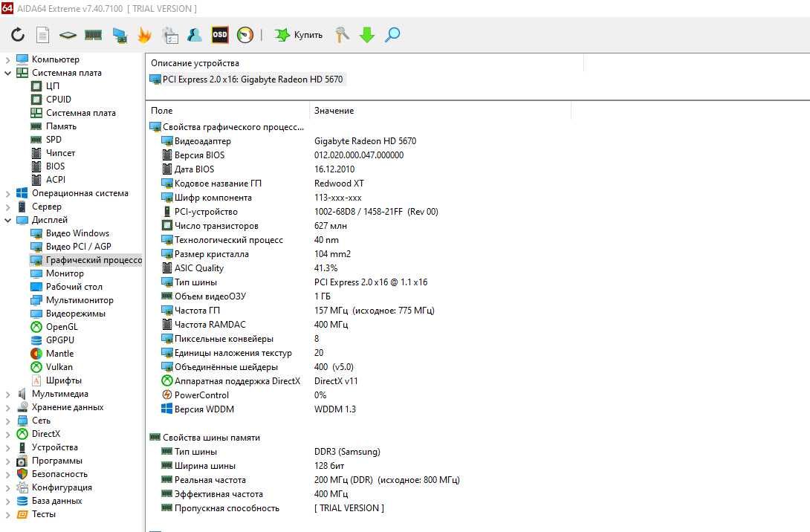
Task: Select the BIOS tree item
Action: tap(48, 166)
